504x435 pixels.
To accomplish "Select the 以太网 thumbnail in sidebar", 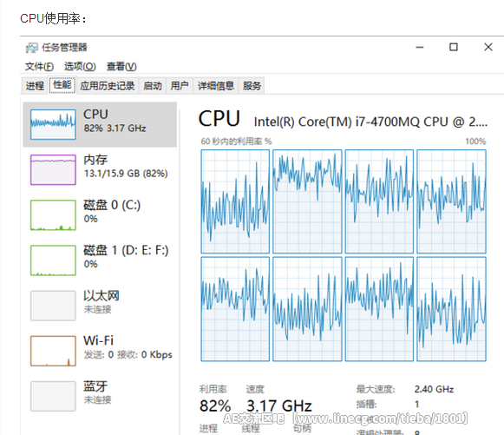I will 54,306.
